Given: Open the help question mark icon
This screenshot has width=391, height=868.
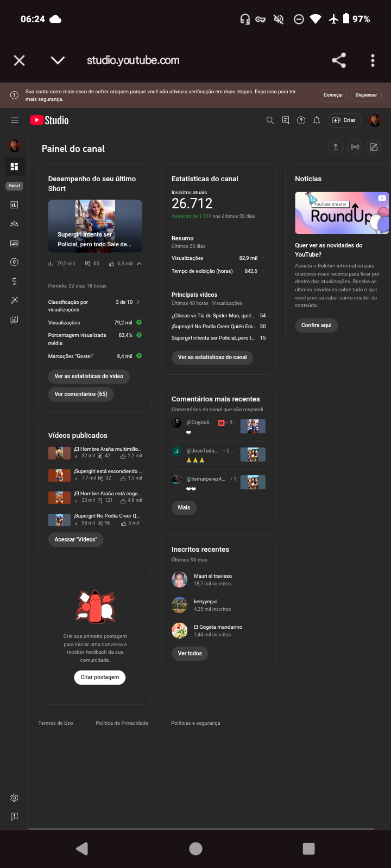Looking at the screenshot, I should (x=301, y=120).
